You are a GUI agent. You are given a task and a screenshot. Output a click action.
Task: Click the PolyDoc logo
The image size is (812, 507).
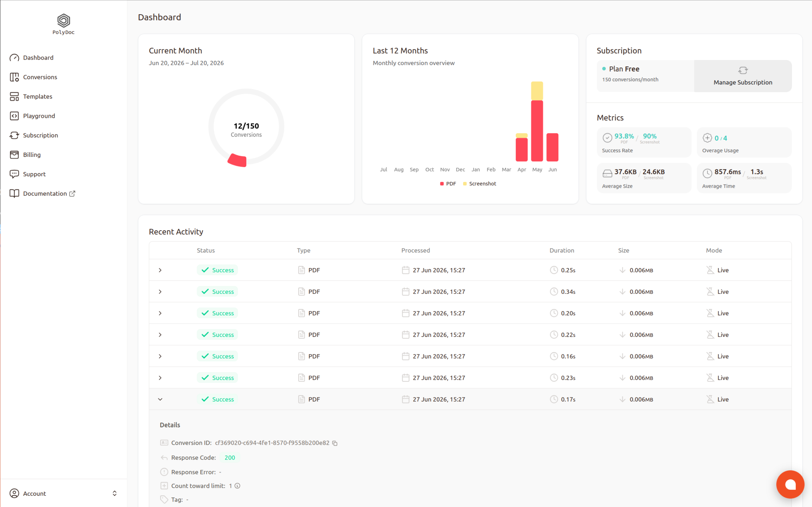63,24
